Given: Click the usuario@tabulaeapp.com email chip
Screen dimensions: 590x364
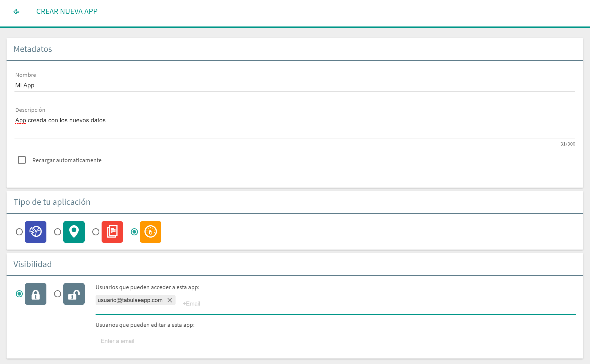Looking at the screenshot, I should coord(130,300).
